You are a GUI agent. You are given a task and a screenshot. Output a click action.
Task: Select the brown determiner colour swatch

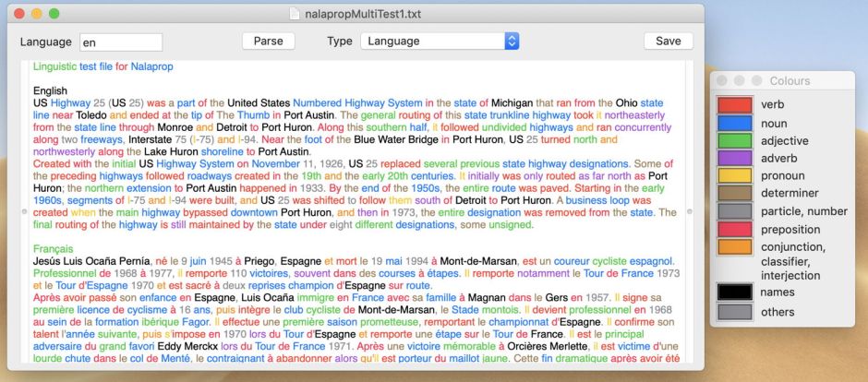[x=735, y=194]
